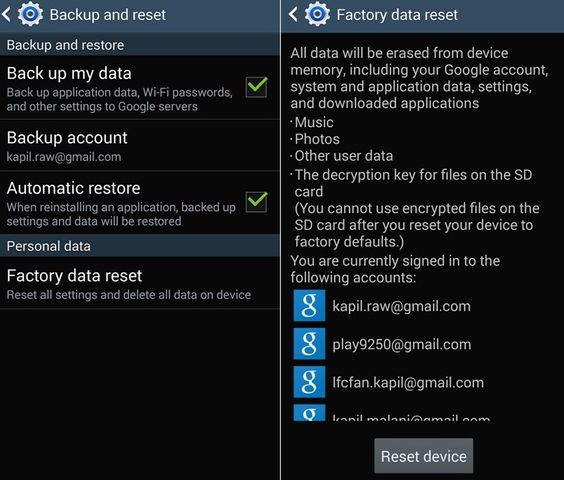Tap settings gear beside Factory data reset title
This screenshot has height=480, width=564.
(x=317, y=14)
